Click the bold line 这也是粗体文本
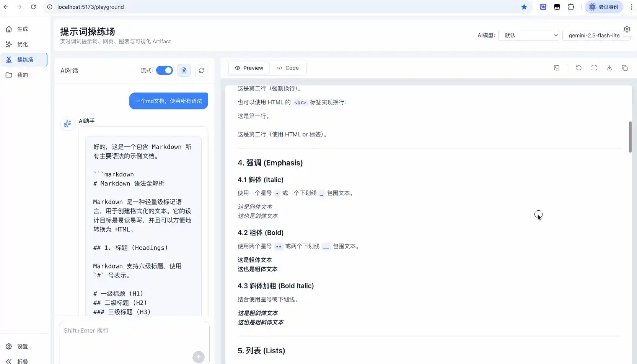Screen dimensions: 637x364 (x=258, y=269)
